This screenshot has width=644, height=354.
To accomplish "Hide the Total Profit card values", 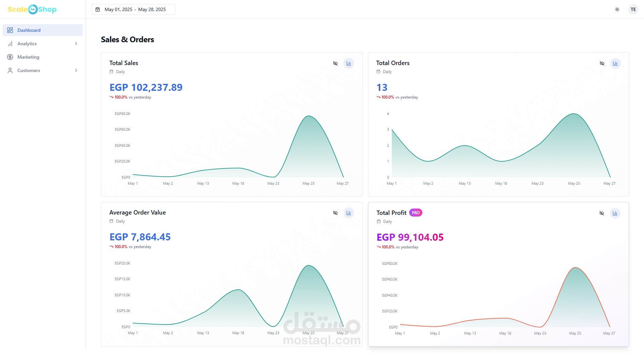I will pos(602,213).
